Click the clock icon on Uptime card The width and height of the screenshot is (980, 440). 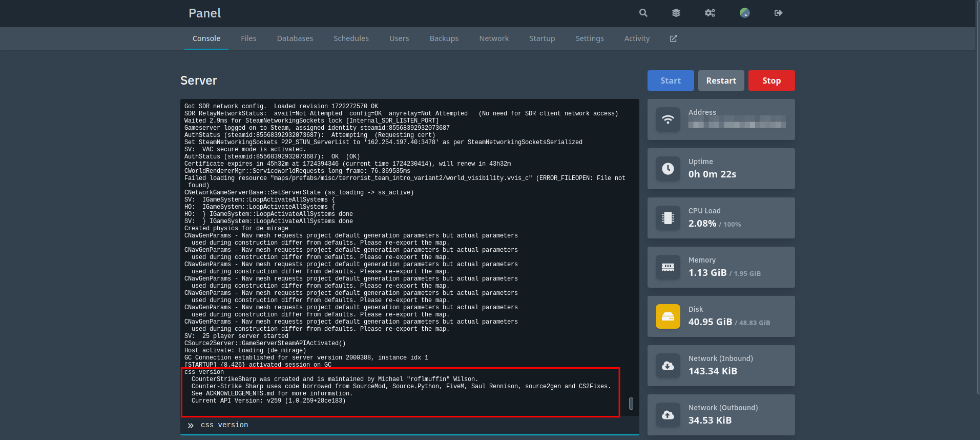668,169
